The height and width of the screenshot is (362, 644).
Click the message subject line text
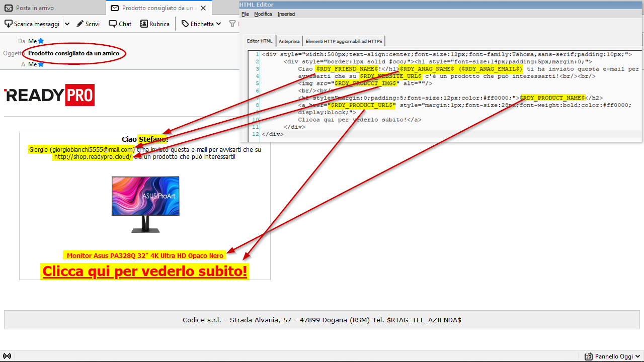click(x=74, y=53)
